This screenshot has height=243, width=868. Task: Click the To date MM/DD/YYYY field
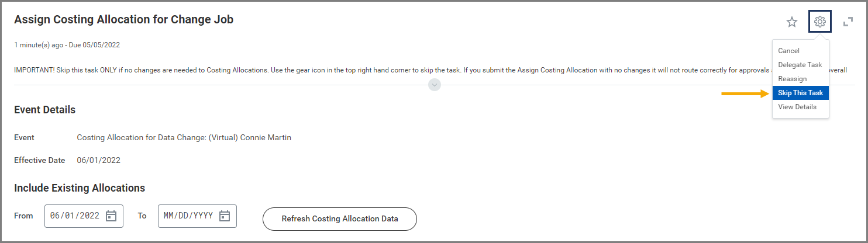(x=188, y=216)
